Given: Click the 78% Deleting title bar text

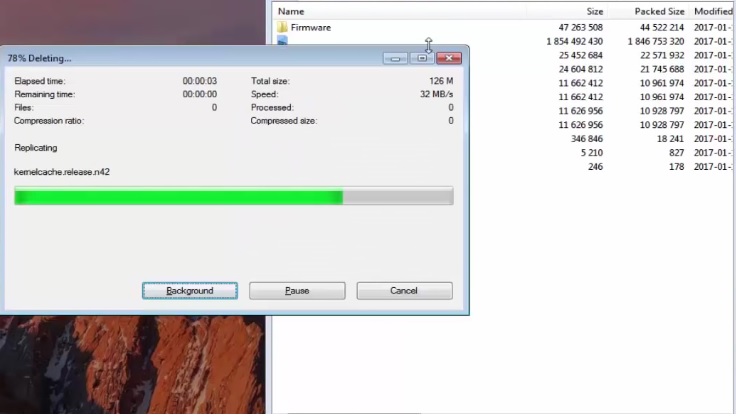Looking at the screenshot, I should pyautogui.click(x=39, y=58).
